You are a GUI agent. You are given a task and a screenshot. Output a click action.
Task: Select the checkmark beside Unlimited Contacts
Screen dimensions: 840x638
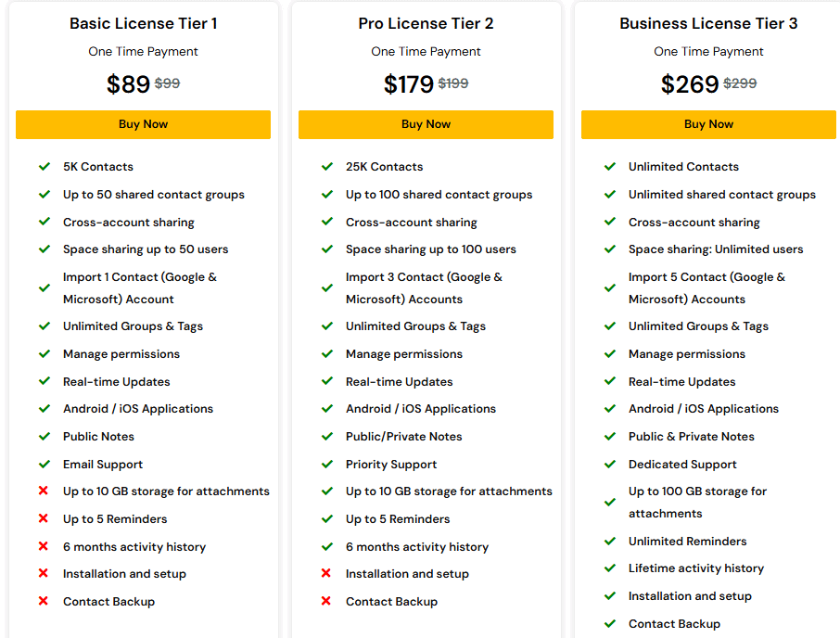[609, 167]
